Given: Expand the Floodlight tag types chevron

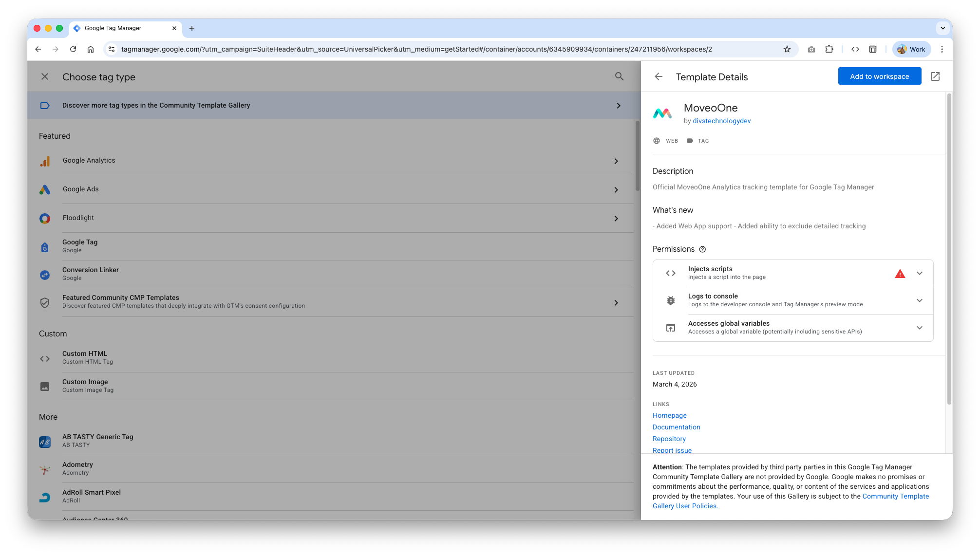Looking at the screenshot, I should (616, 219).
